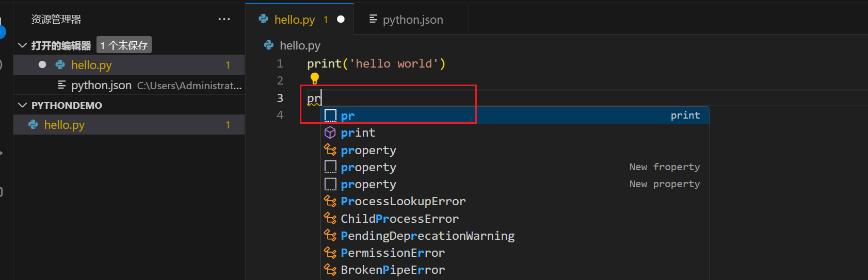This screenshot has width=868, height=280.
Task: Click Python icon of hello.py under PYTHONDEMO
Action: point(34,124)
